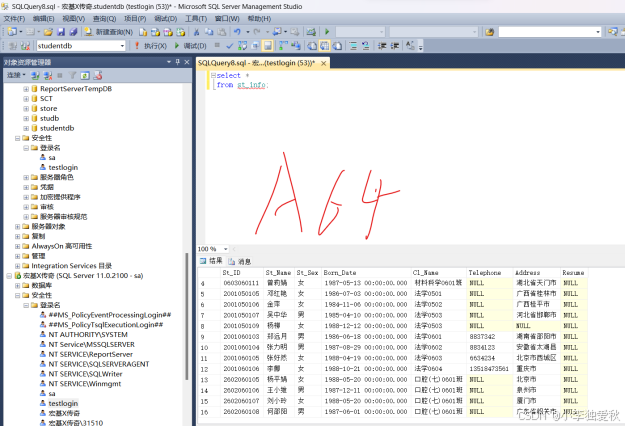The height and width of the screenshot is (427, 626).
Task: Save the query with the floppy disk icon
Action: point(61,32)
